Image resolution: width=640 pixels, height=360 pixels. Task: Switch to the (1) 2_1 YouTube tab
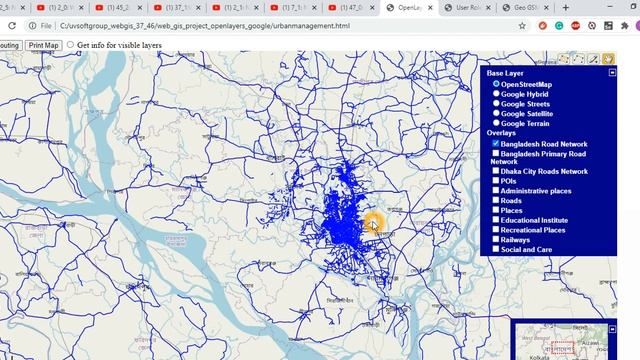point(234,7)
